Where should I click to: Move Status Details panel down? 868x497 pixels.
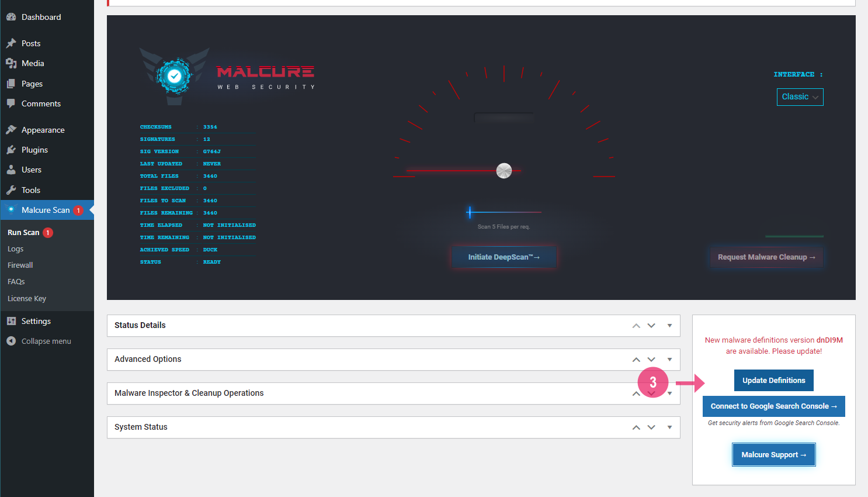pyautogui.click(x=651, y=326)
